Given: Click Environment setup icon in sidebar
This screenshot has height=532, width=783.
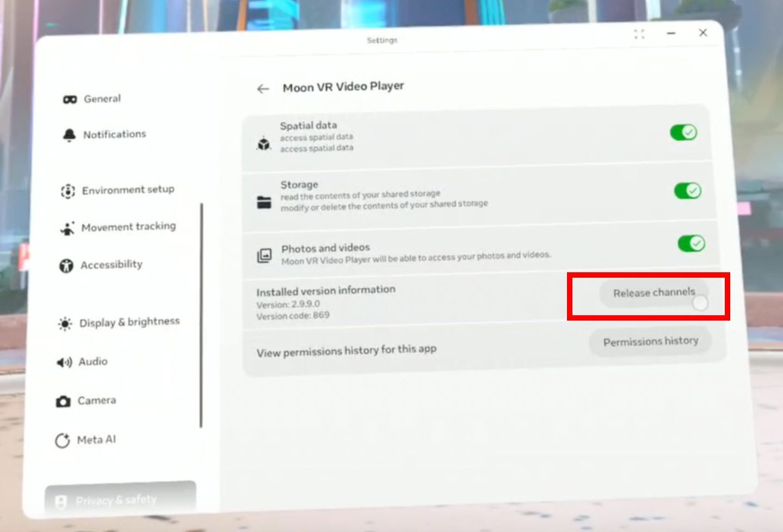Looking at the screenshot, I should click(x=68, y=191).
